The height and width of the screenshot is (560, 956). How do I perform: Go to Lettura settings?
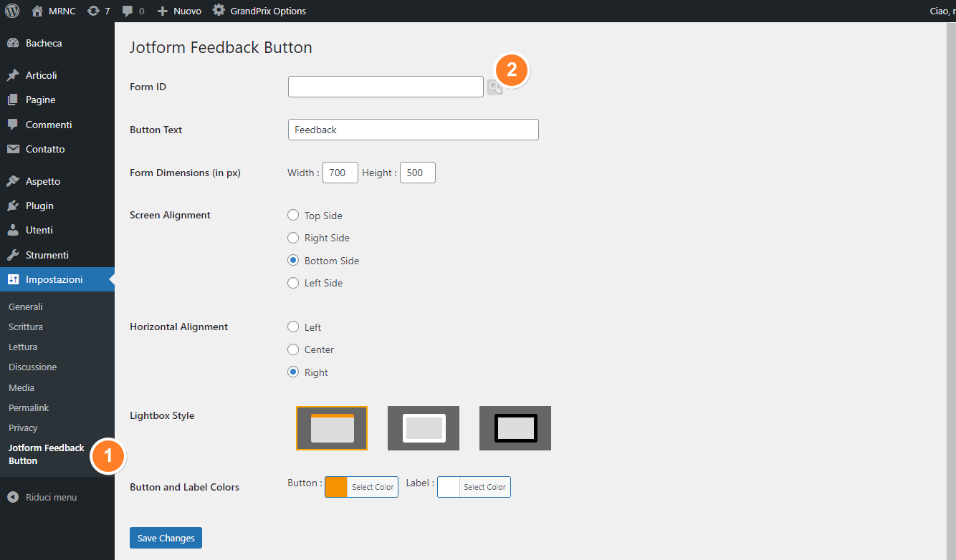coord(23,347)
